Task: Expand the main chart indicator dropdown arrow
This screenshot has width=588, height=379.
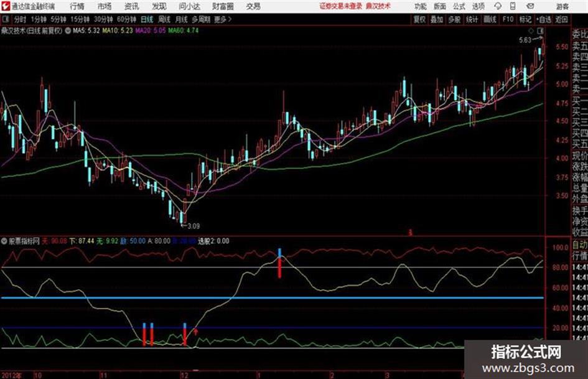Action: tap(68, 30)
